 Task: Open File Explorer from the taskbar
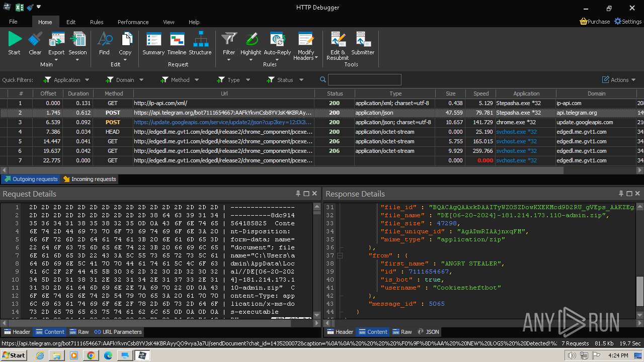pyautogui.click(x=57, y=355)
